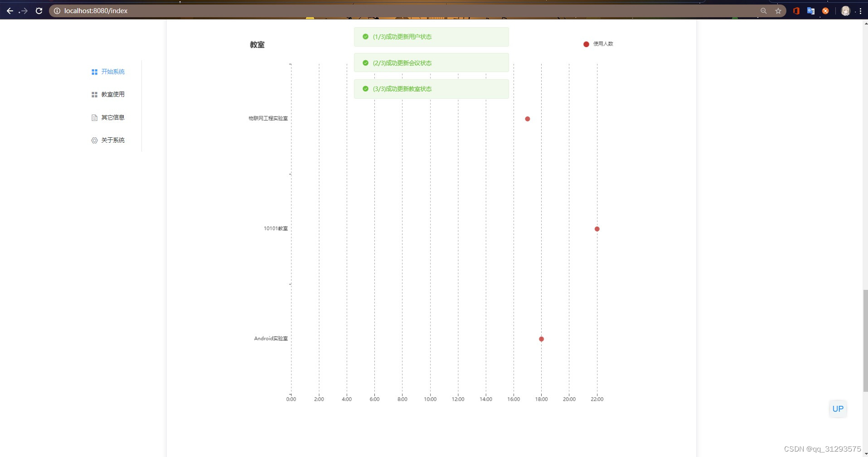The width and height of the screenshot is (868, 457).
Task: Open the 关于系统 menu item
Action: [x=108, y=140]
